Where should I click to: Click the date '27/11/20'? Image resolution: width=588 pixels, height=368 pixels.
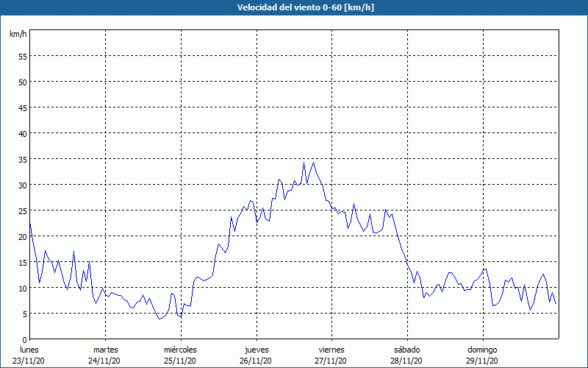point(330,361)
